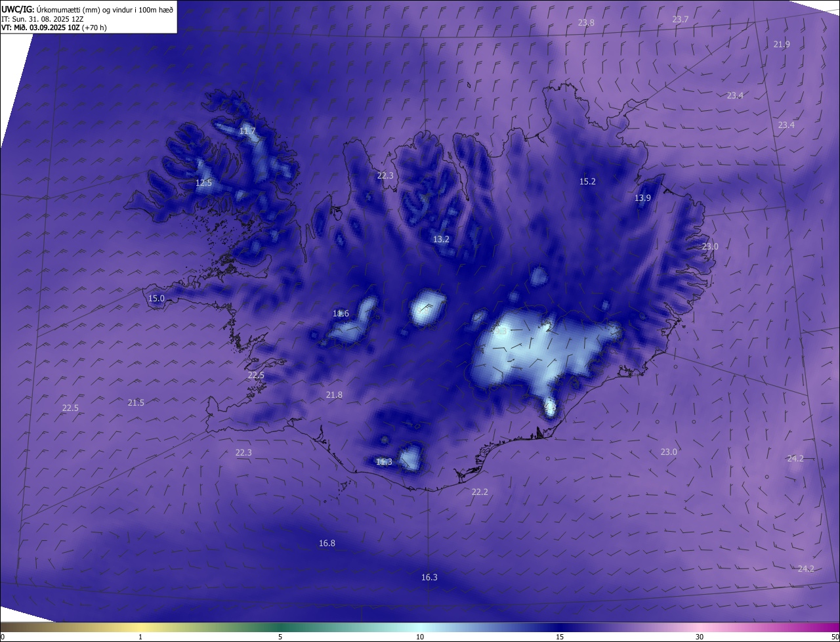The width and height of the screenshot is (840, 642).
Task: Click the IT: Sun. 31. 08. 2025 12Z line
Action: [42, 18]
